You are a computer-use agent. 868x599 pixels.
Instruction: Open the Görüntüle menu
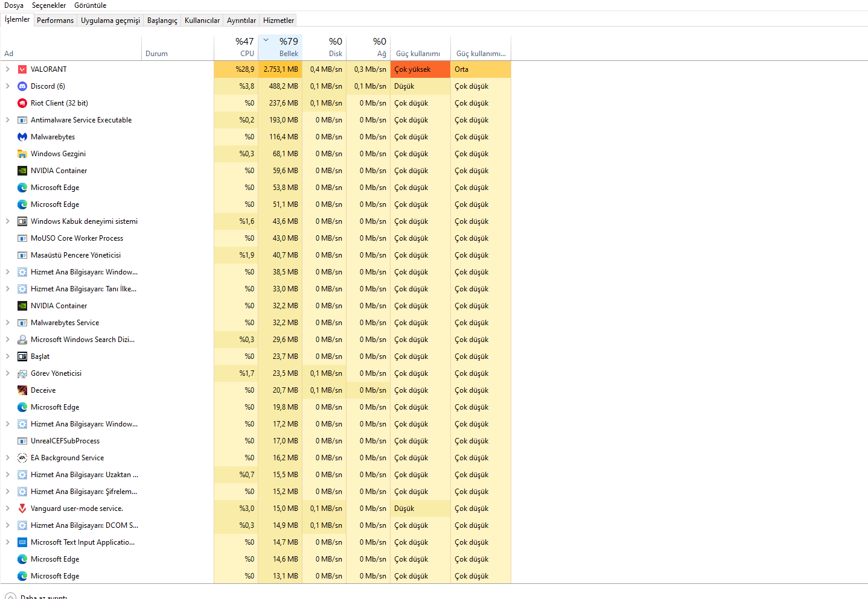[90, 5]
